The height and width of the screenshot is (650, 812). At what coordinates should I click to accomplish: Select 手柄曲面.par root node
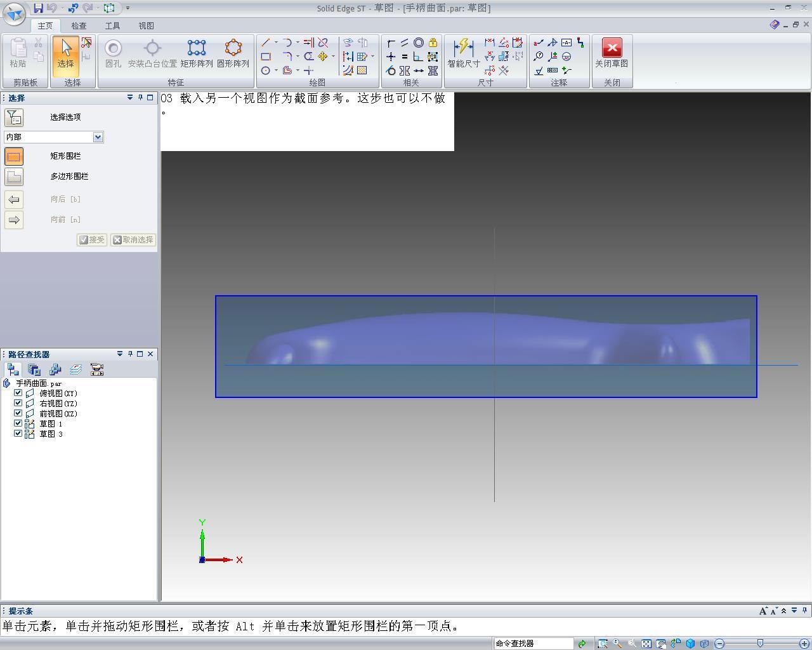point(39,383)
